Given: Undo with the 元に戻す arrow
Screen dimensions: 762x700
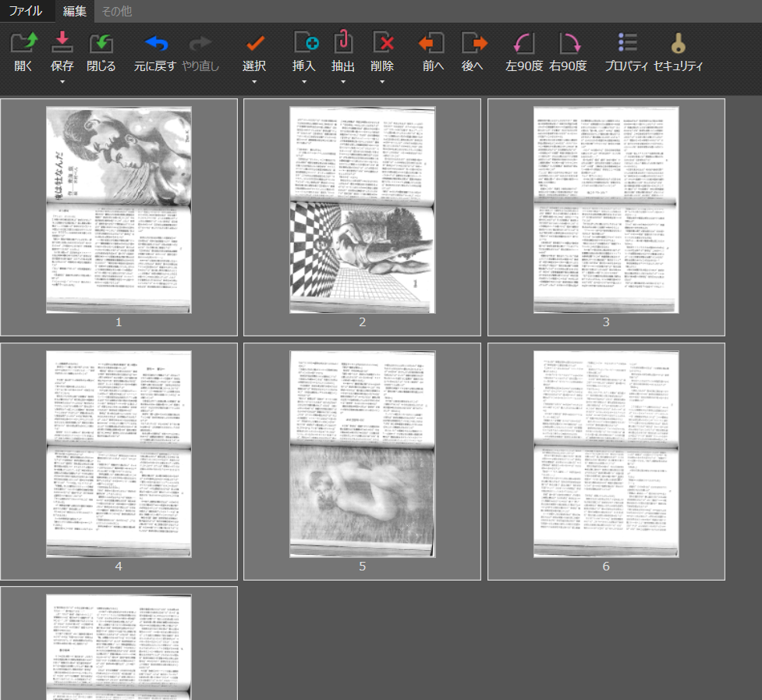Looking at the screenshot, I should point(156,43).
